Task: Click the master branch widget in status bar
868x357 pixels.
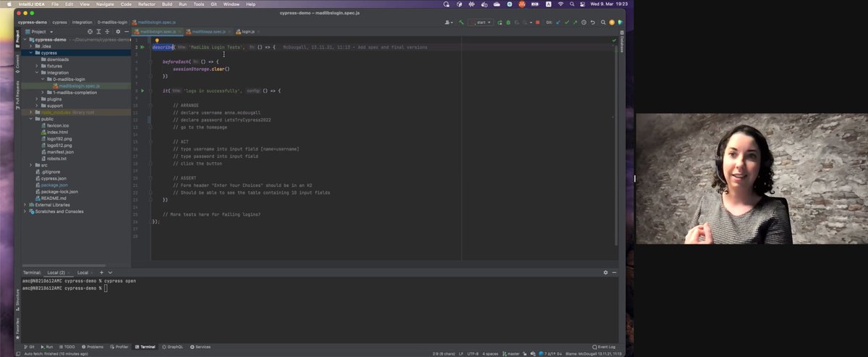Action: pos(510,353)
